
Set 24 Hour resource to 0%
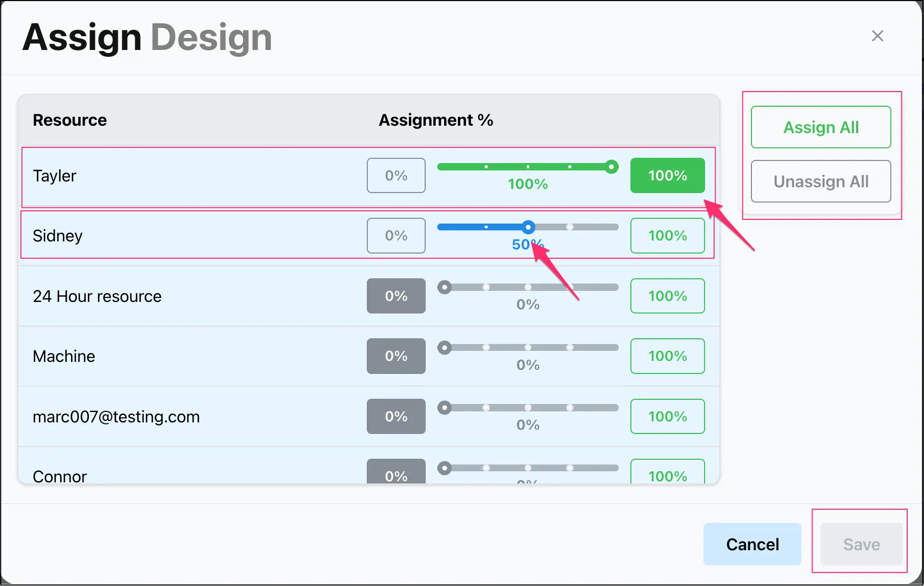tap(396, 296)
